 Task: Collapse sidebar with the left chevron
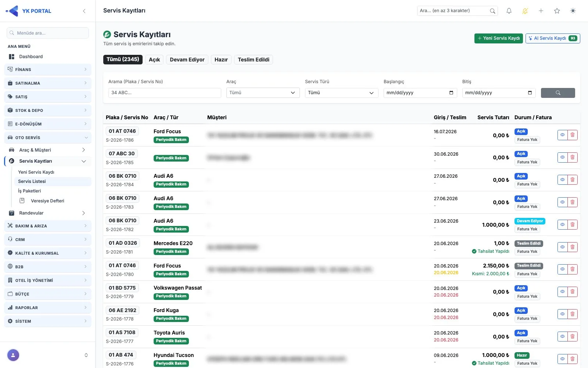pyautogui.click(x=84, y=11)
